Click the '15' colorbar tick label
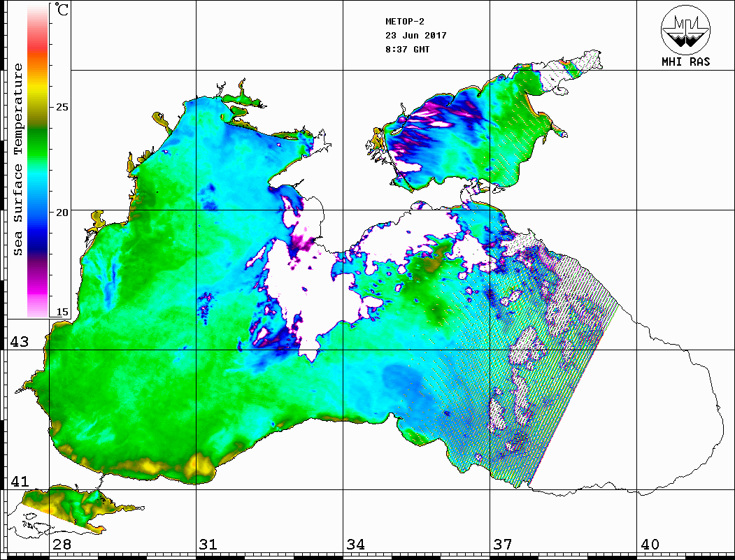This screenshot has height=560, width=735. click(x=62, y=312)
